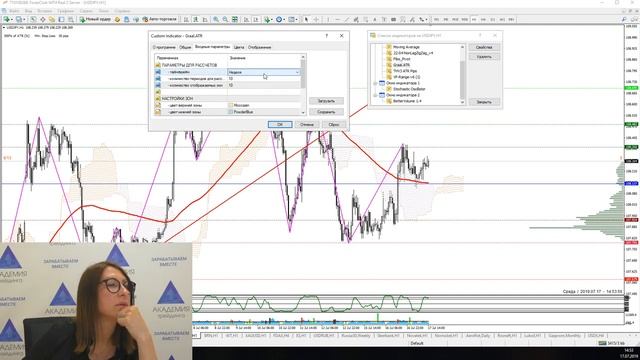Open the Market Watch panel icon
This screenshot has width=640, height=360.
coord(33,19)
